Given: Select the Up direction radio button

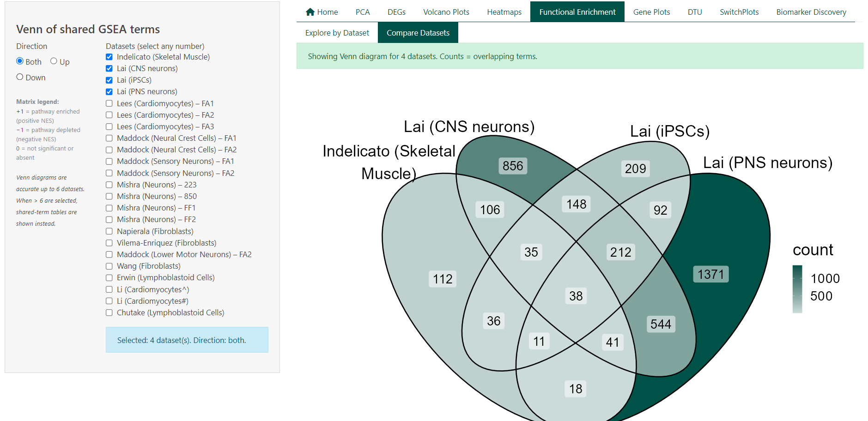Looking at the screenshot, I should tap(54, 61).
